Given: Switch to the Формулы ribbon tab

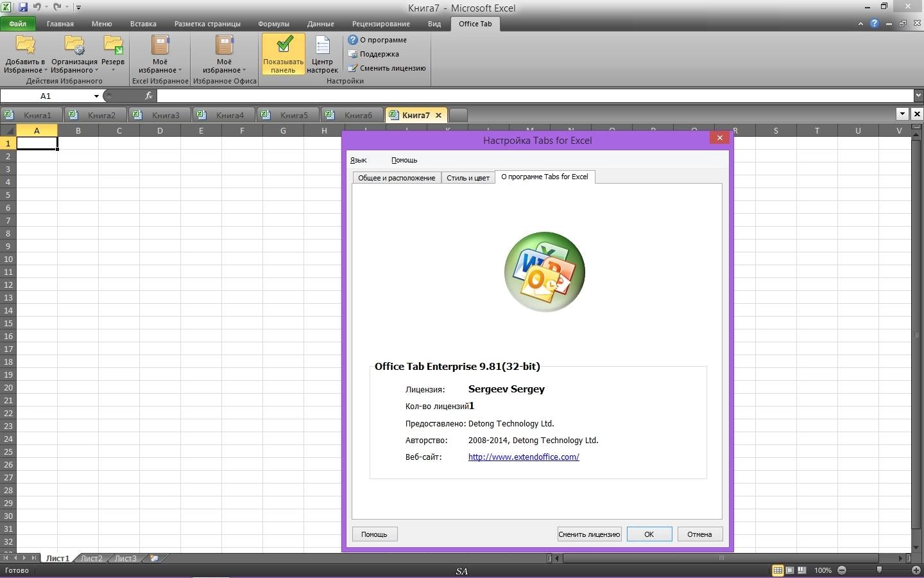Looking at the screenshot, I should (x=274, y=24).
